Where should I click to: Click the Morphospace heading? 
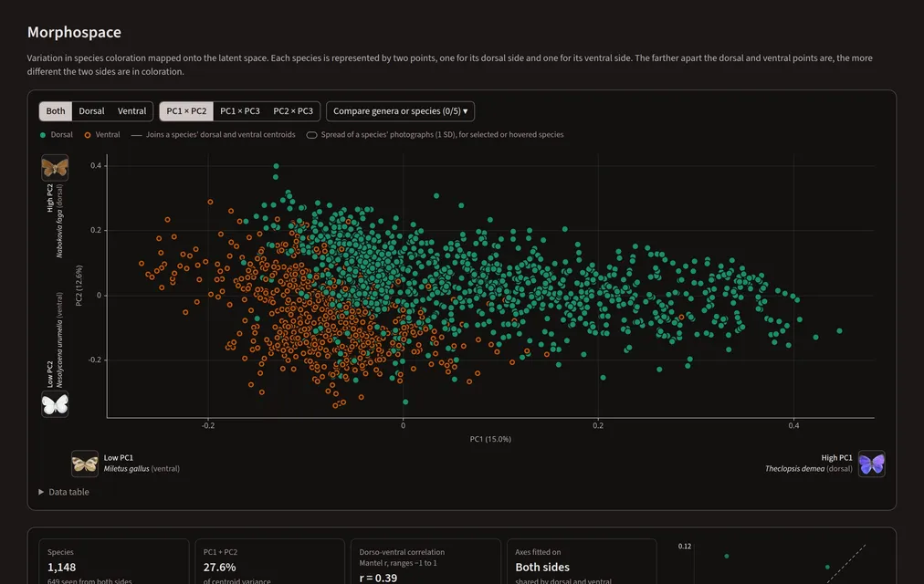tap(74, 32)
